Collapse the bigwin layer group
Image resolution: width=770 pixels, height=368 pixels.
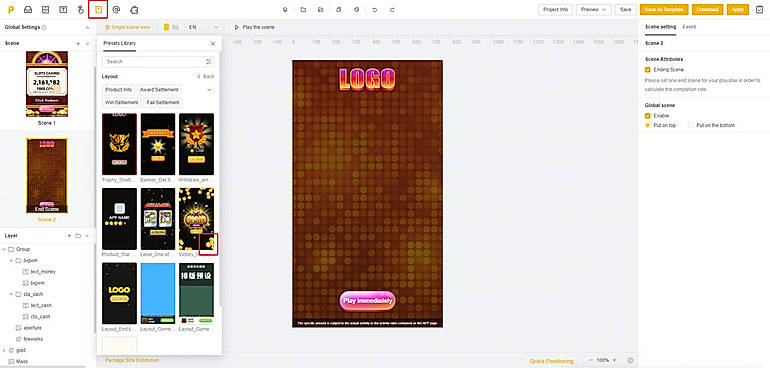click(11, 260)
